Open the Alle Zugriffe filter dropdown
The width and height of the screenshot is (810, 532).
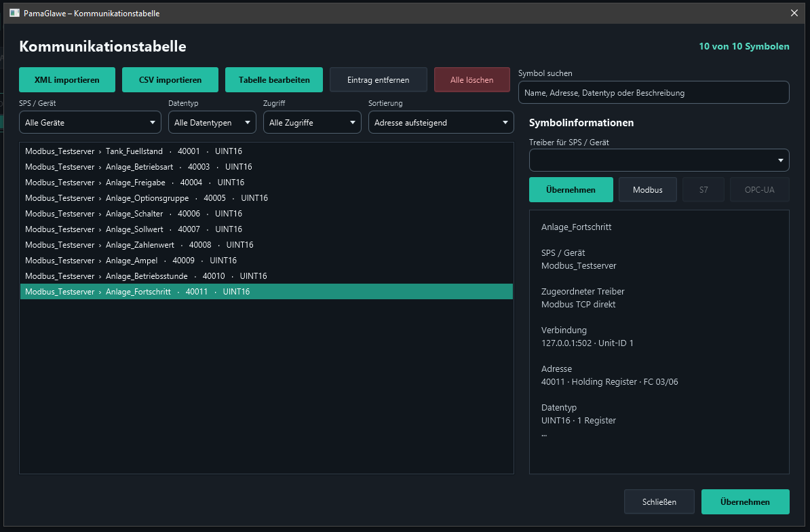(x=312, y=123)
